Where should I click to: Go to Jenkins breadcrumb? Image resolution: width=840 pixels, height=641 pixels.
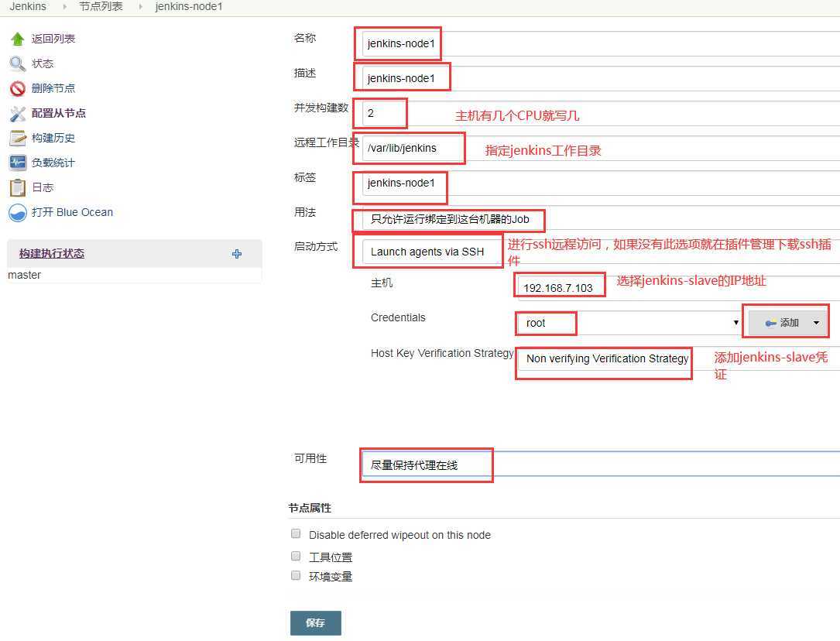coord(28,6)
